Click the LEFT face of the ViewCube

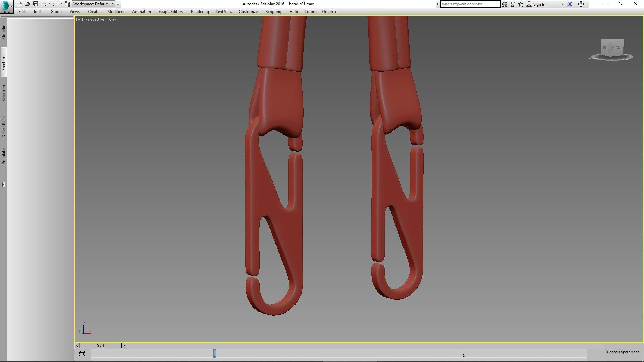click(605, 47)
